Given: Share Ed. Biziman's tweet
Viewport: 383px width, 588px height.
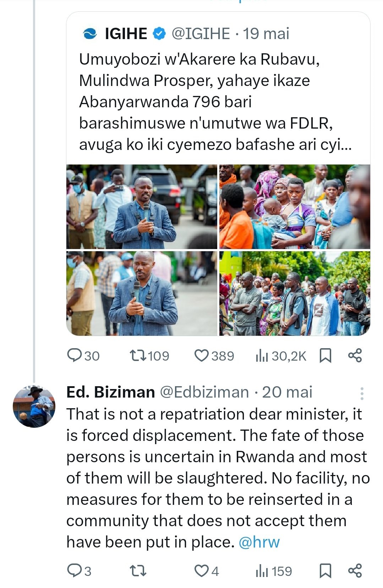Looking at the screenshot, I should point(355,571).
